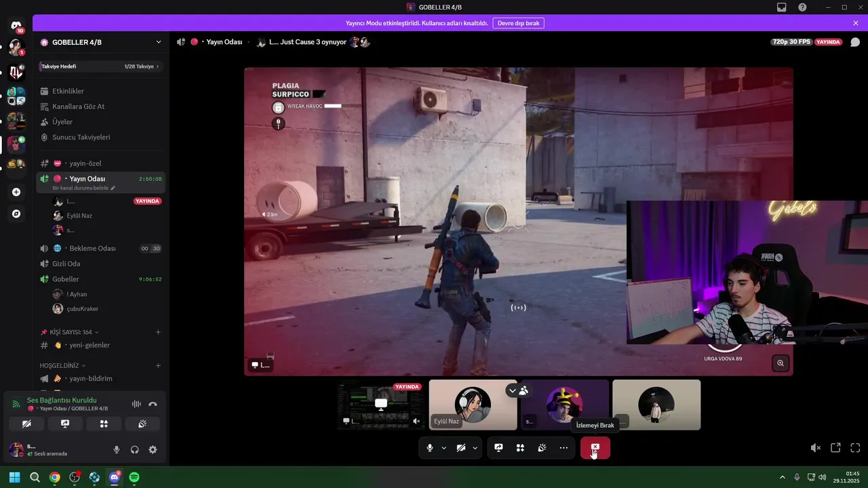The height and width of the screenshot is (488, 868).
Task: Open soundboard button in voice panel
Action: pos(142,424)
